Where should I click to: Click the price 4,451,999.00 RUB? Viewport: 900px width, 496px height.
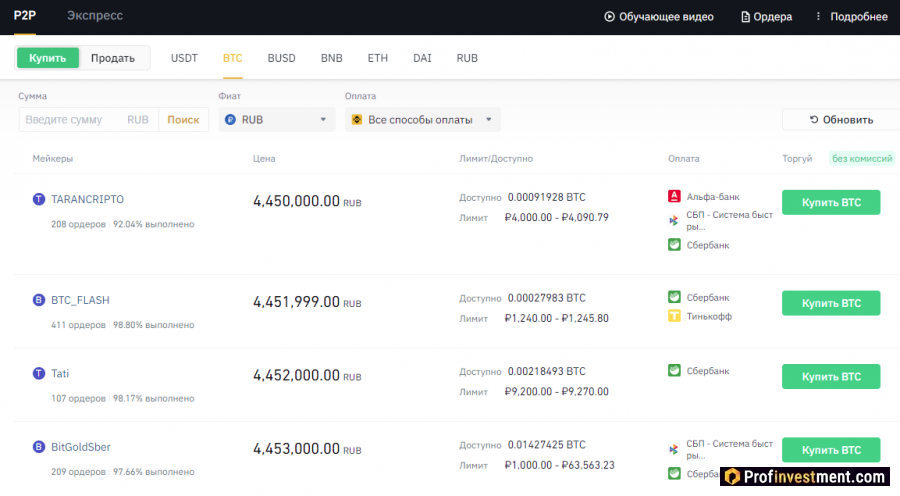coord(307,302)
